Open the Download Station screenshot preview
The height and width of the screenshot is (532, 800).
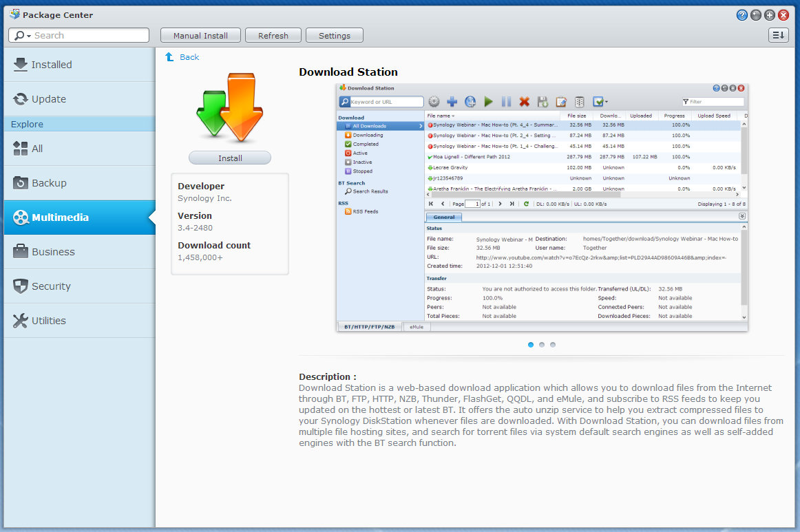tap(542, 207)
